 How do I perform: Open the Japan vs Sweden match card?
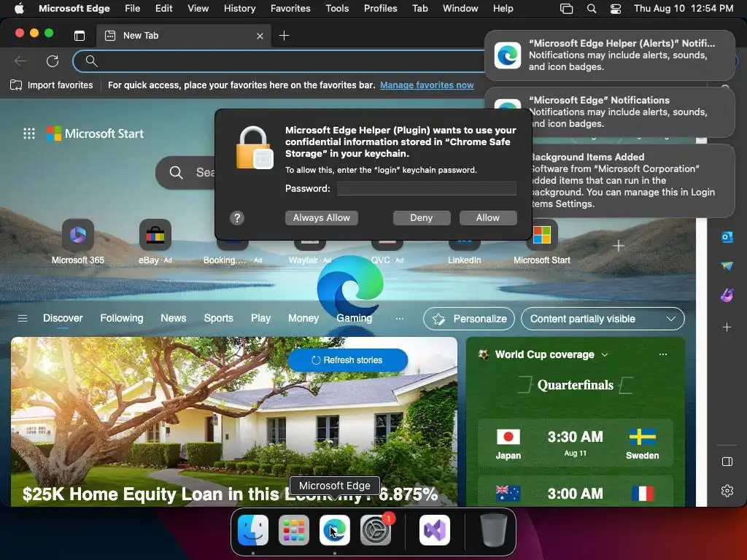click(576, 443)
